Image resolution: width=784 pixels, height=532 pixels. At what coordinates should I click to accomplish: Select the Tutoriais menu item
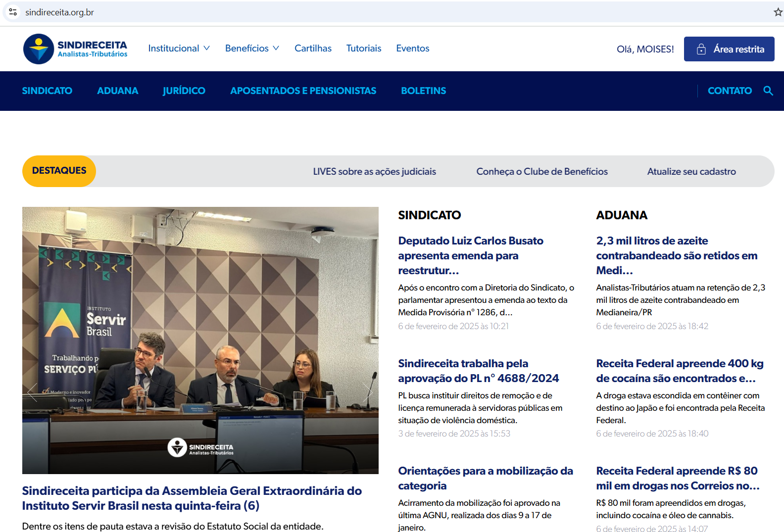[x=363, y=48]
